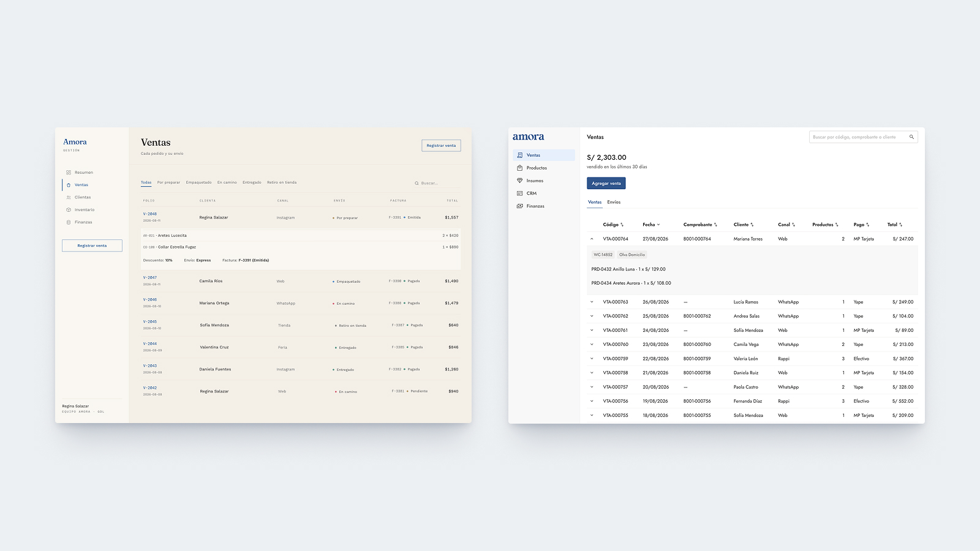
Task: Click Insumos diamond icon in white sidebar
Action: (x=520, y=181)
